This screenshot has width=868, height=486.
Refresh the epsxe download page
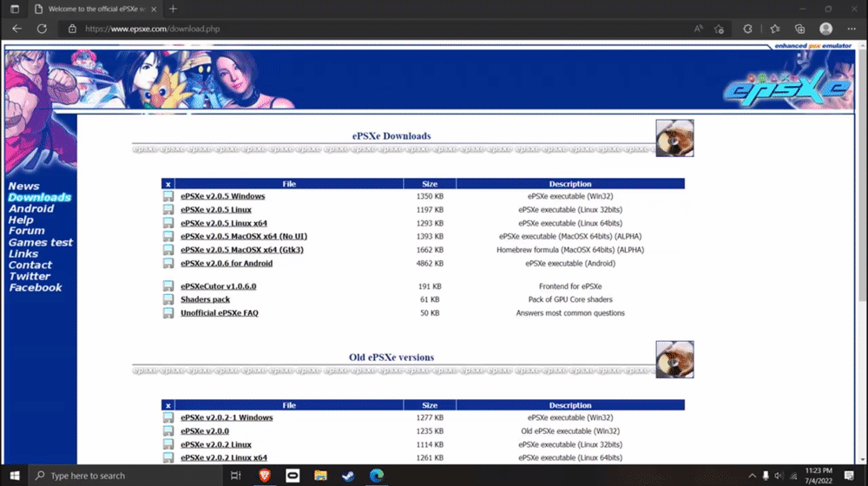point(42,29)
